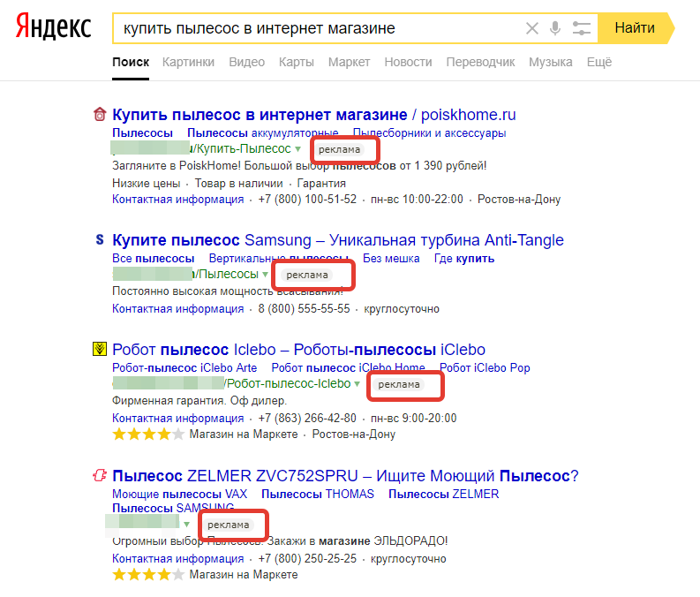Clear the search query with the X icon
Image resolution: width=700 pixels, height=597 pixels.
click(531, 28)
